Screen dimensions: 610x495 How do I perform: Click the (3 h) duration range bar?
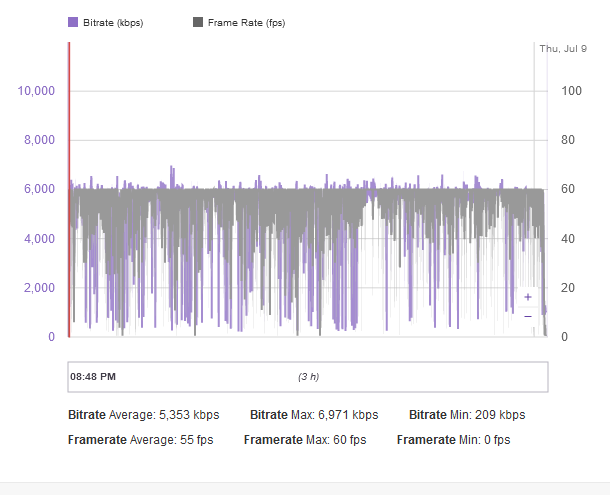pyautogui.click(x=308, y=377)
